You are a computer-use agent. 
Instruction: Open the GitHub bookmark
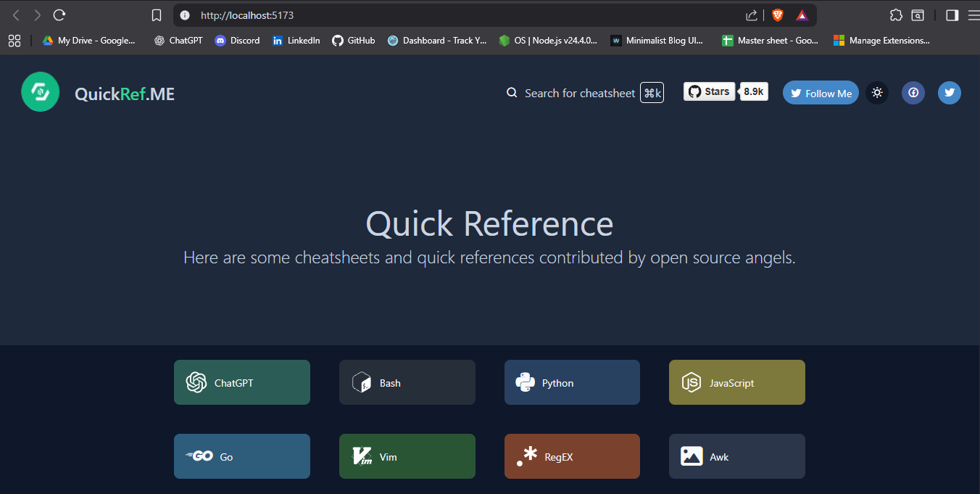coord(354,41)
